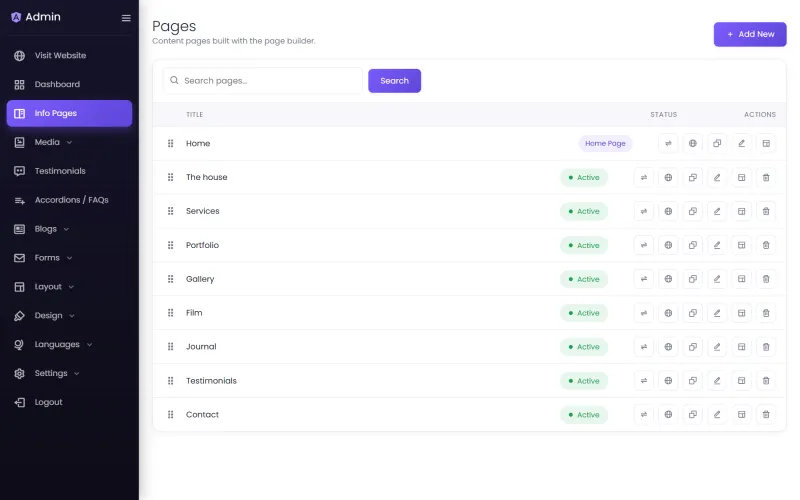Expand the Languages submenu chevron
The image size is (800, 500).
coord(89,345)
